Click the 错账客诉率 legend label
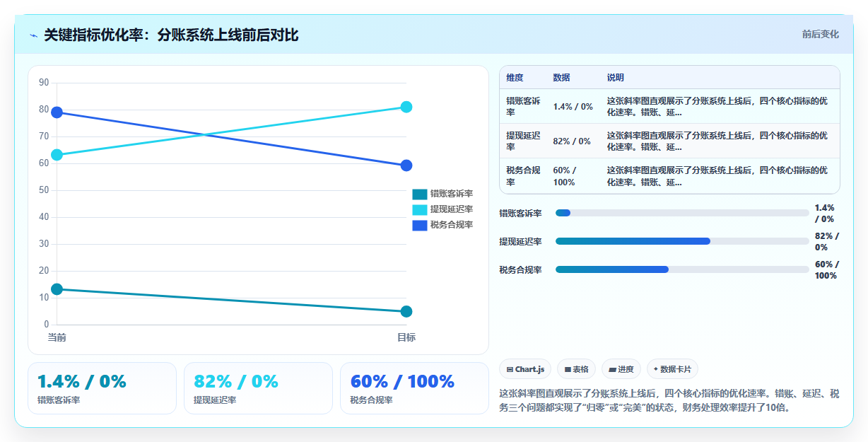The width and height of the screenshot is (868, 442). click(x=452, y=194)
